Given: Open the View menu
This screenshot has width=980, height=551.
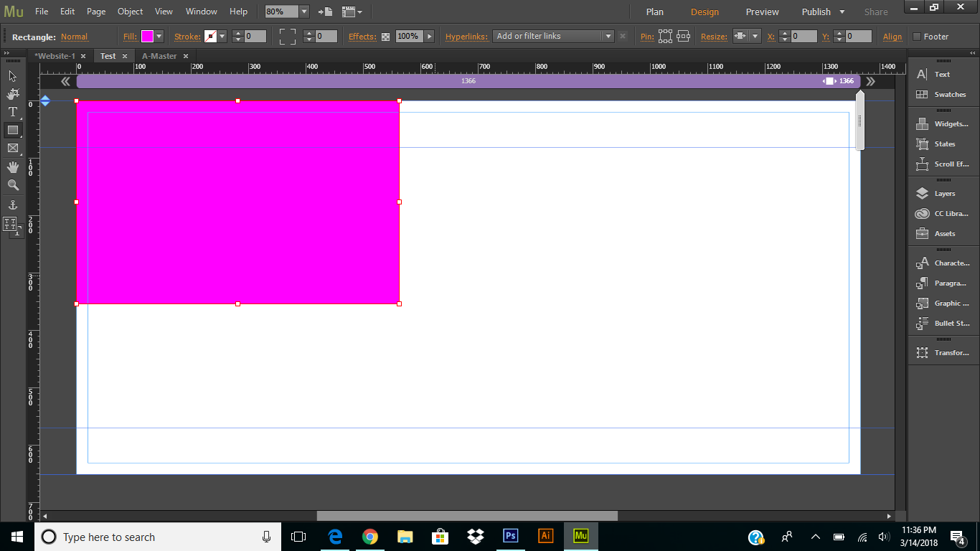Looking at the screenshot, I should (164, 11).
